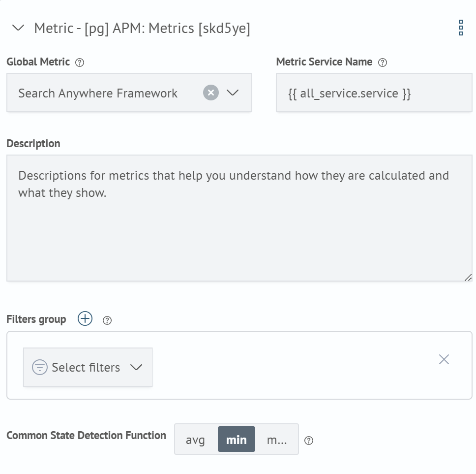Click the filter funnel icon in Select filters
476x474 pixels.
[x=40, y=367]
